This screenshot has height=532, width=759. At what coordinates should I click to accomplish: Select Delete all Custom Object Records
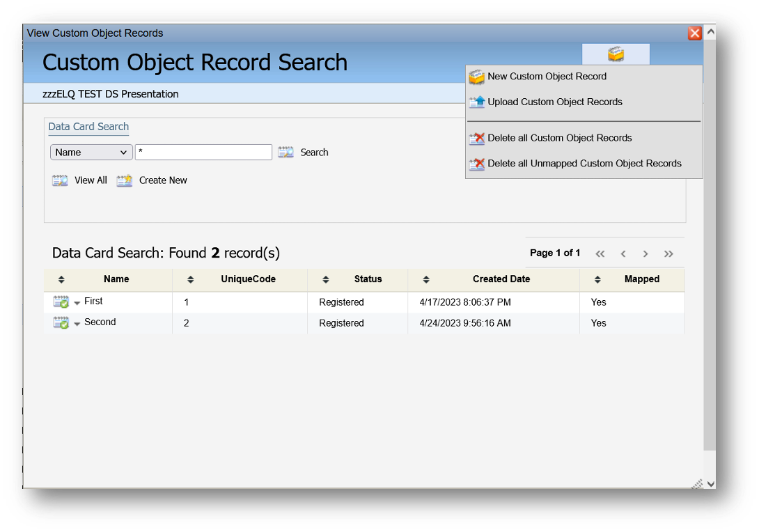[x=559, y=138]
